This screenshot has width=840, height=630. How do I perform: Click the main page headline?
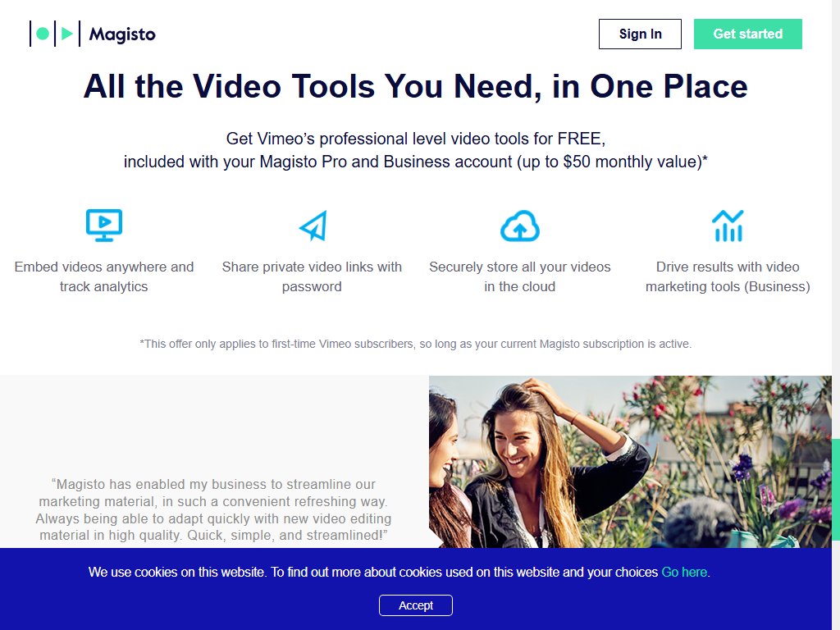coord(415,86)
